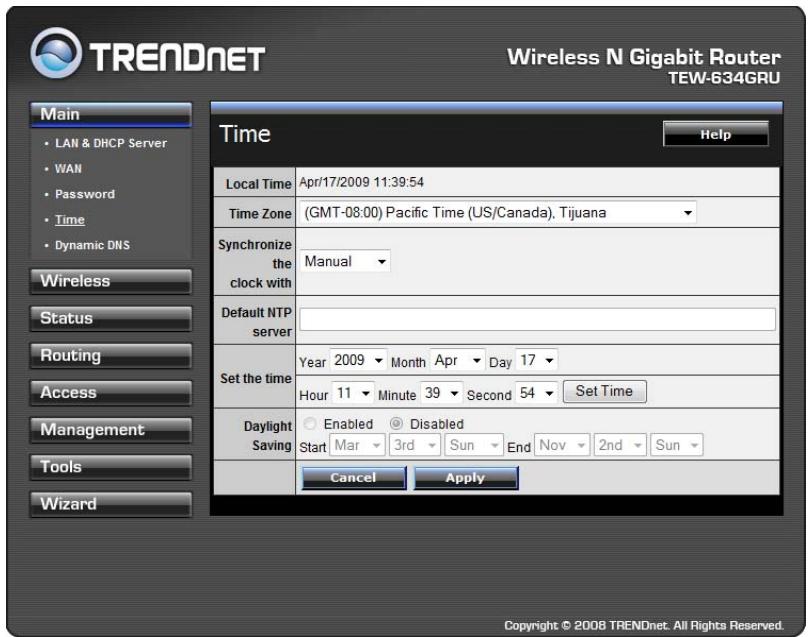
Task: Open Daylight Saving End day Sun dropdown
Action: (x=676, y=445)
